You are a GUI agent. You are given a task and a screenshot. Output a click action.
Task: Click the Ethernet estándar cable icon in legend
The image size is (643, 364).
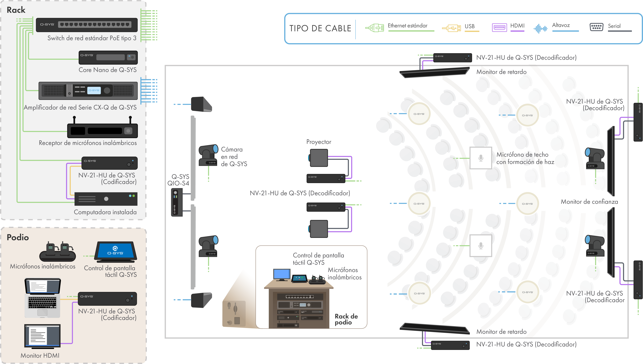pos(375,28)
